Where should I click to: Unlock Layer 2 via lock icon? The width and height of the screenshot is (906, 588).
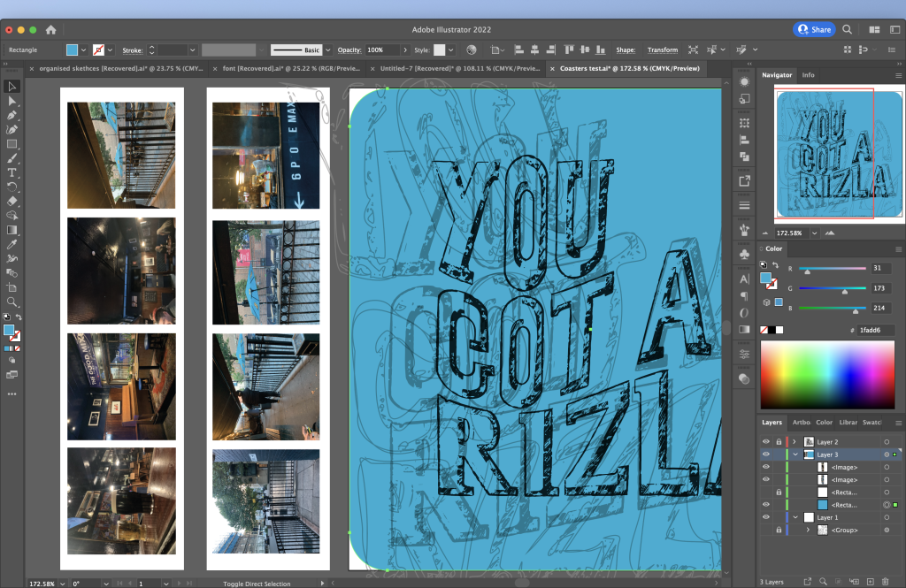(779, 442)
